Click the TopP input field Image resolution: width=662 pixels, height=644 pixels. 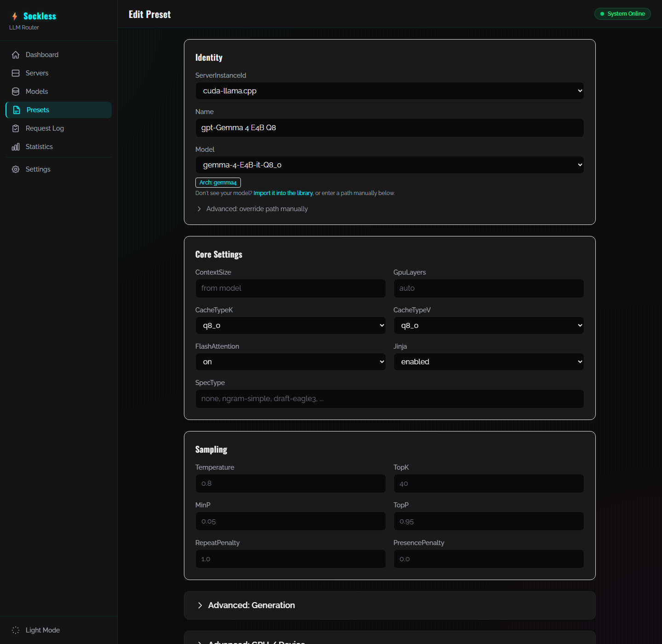(489, 521)
